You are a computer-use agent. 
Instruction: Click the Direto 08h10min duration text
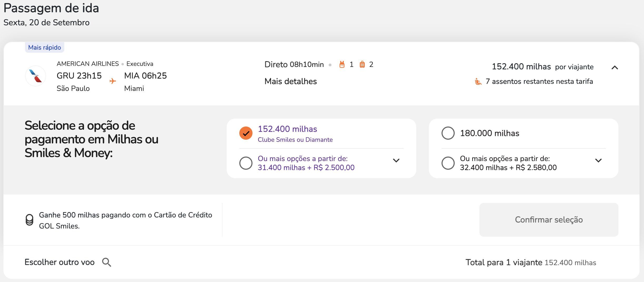(294, 65)
